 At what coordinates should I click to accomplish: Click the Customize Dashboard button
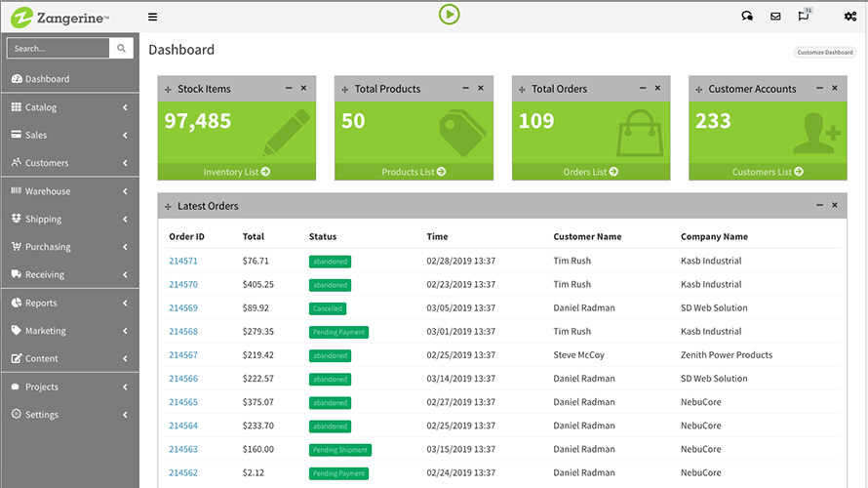[x=824, y=52]
